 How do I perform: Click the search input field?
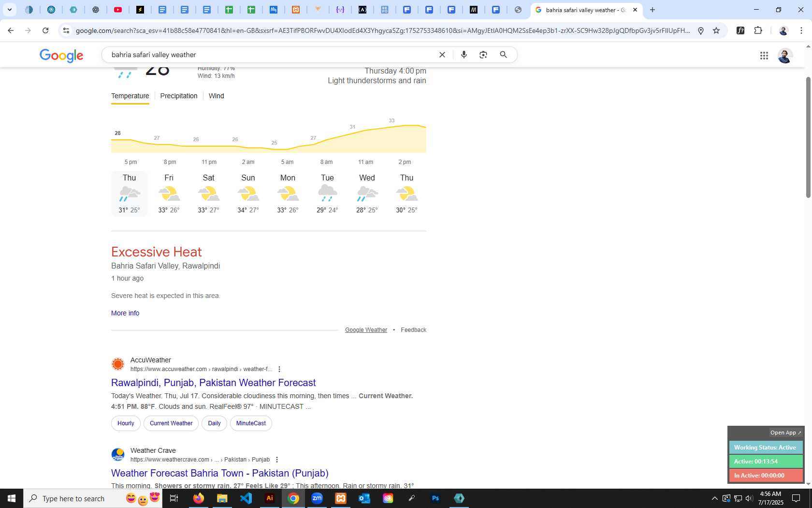[271, 55]
